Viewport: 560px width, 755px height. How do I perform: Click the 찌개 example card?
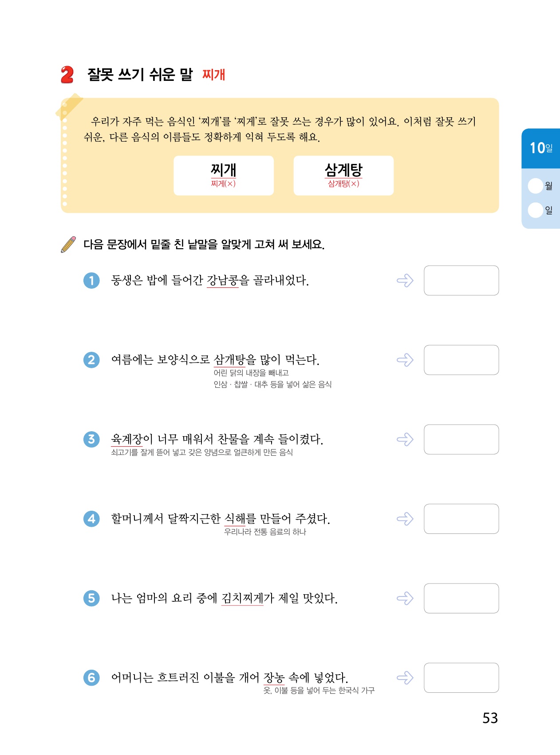click(224, 175)
